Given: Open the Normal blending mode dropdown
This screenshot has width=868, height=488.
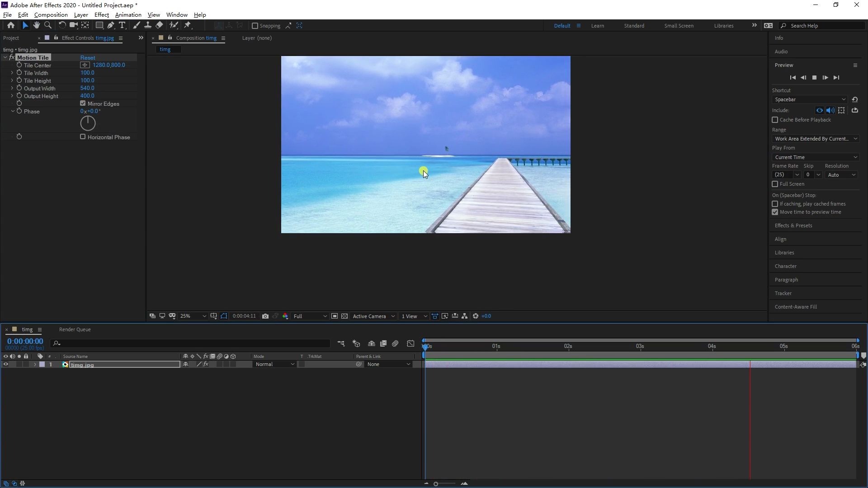Looking at the screenshot, I should click(x=274, y=364).
